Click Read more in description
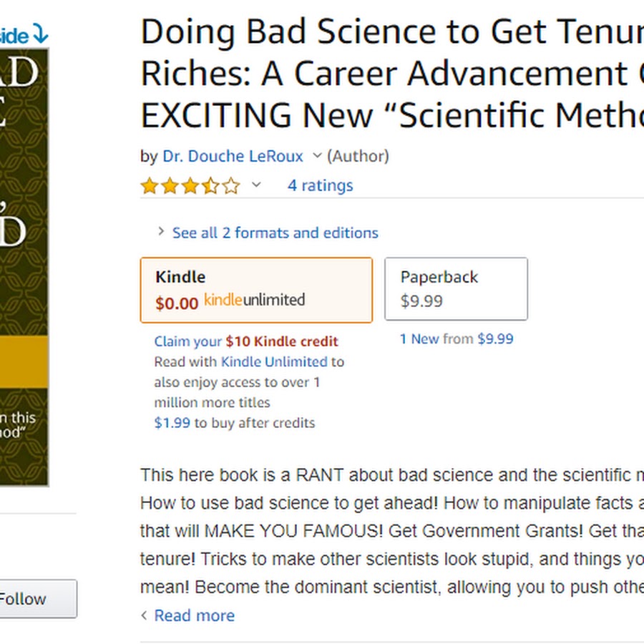This screenshot has height=644, width=644. tap(194, 615)
